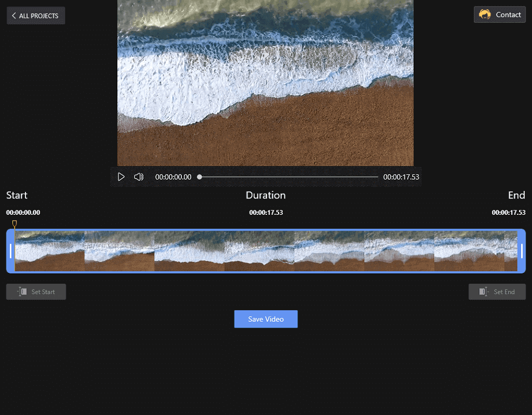Select the first wave thumbnail in the timeline

(x=49, y=251)
